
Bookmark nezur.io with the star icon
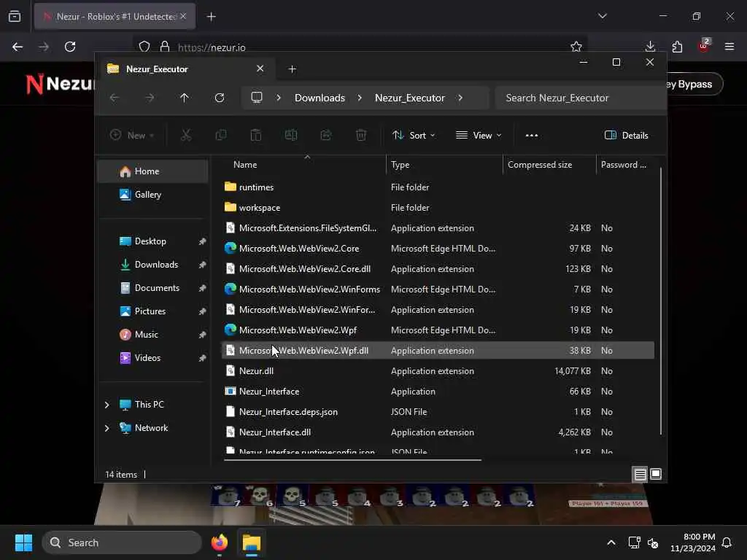click(576, 47)
